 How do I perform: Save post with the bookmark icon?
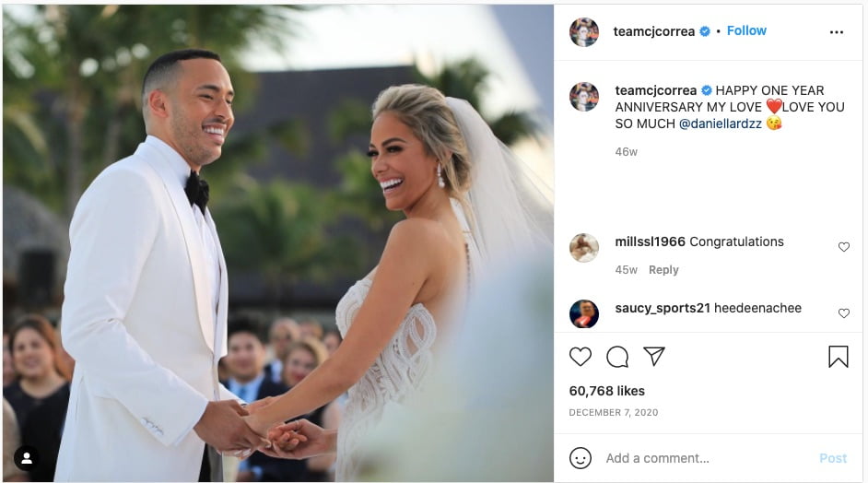(839, 357)
